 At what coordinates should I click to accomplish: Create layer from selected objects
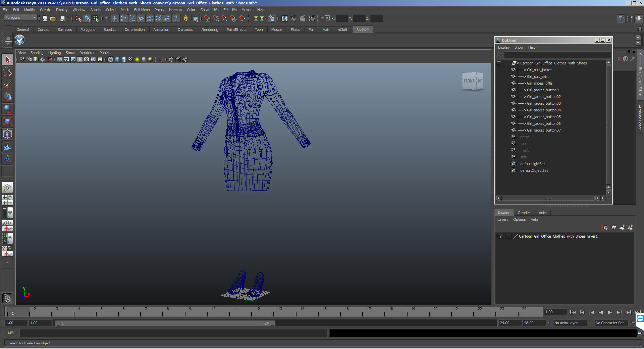630,228
